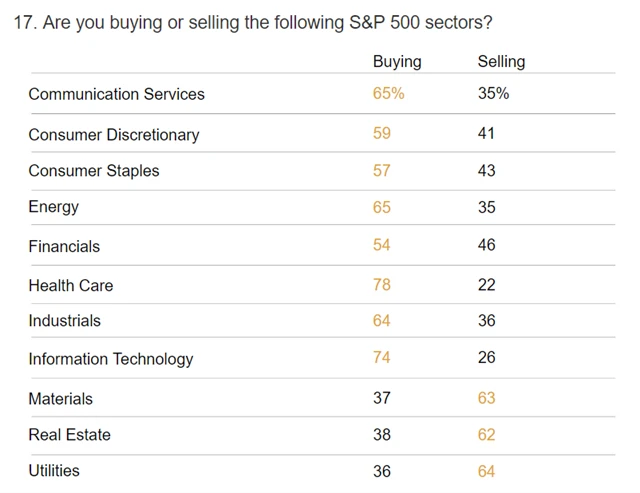This screenshot has height=493, width=640.
Task: Click the Materials sector label
Action: 60,398
